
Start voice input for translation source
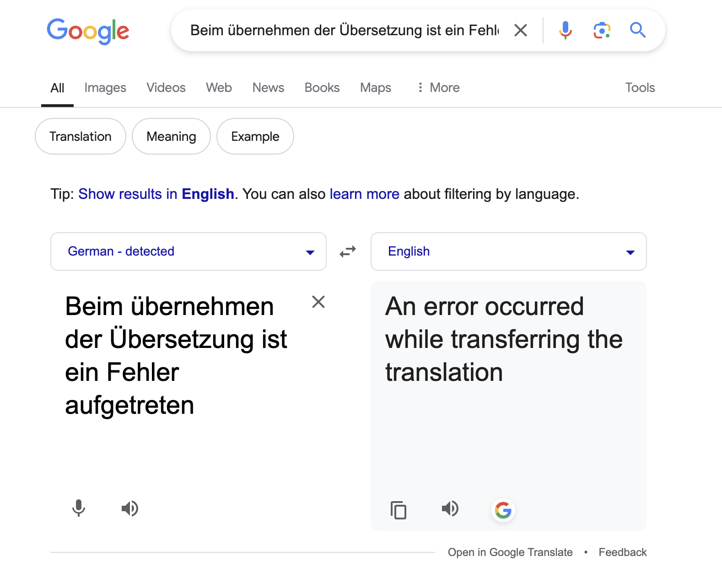pos(79,508)
